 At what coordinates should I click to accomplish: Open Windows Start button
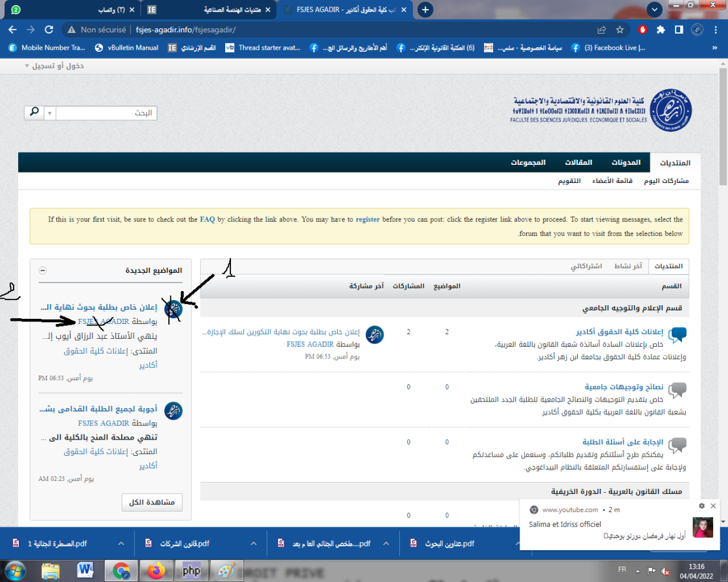15,571
